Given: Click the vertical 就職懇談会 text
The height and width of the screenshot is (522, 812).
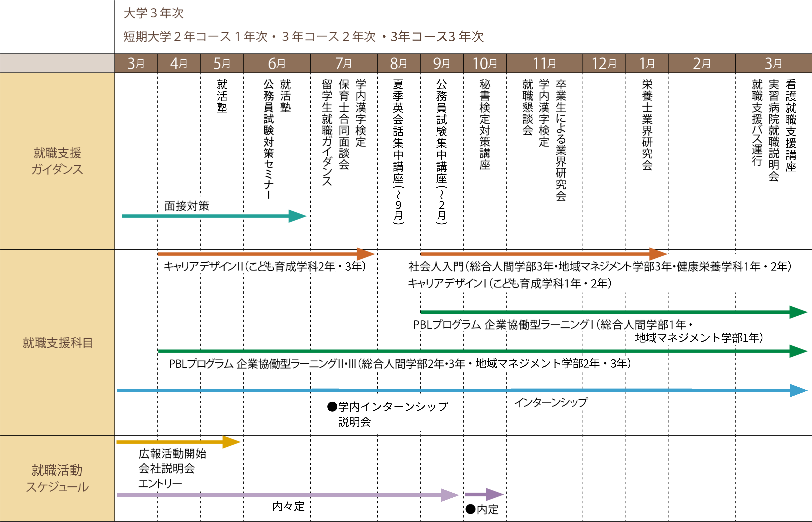Looking at the screenshot, I should (x=527, y=107).
